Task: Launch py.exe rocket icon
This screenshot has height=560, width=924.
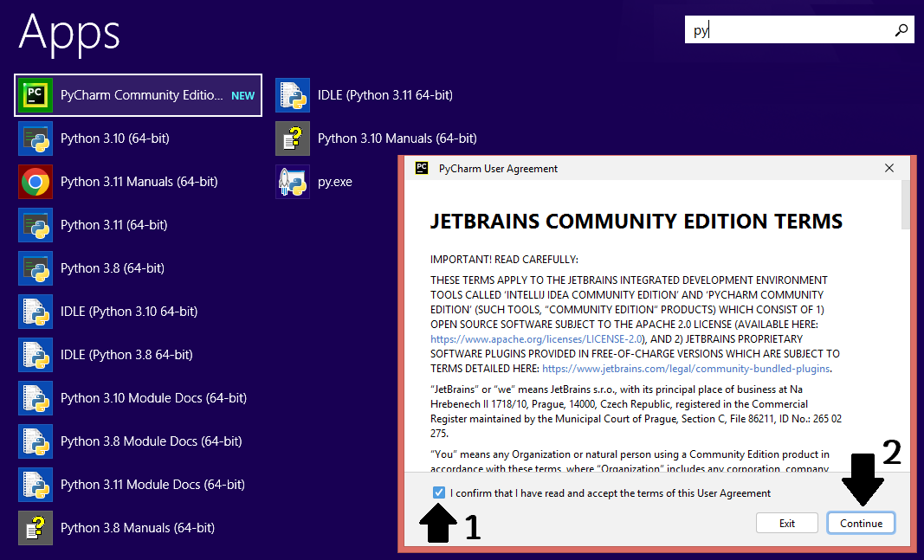Action: (293, 182)
